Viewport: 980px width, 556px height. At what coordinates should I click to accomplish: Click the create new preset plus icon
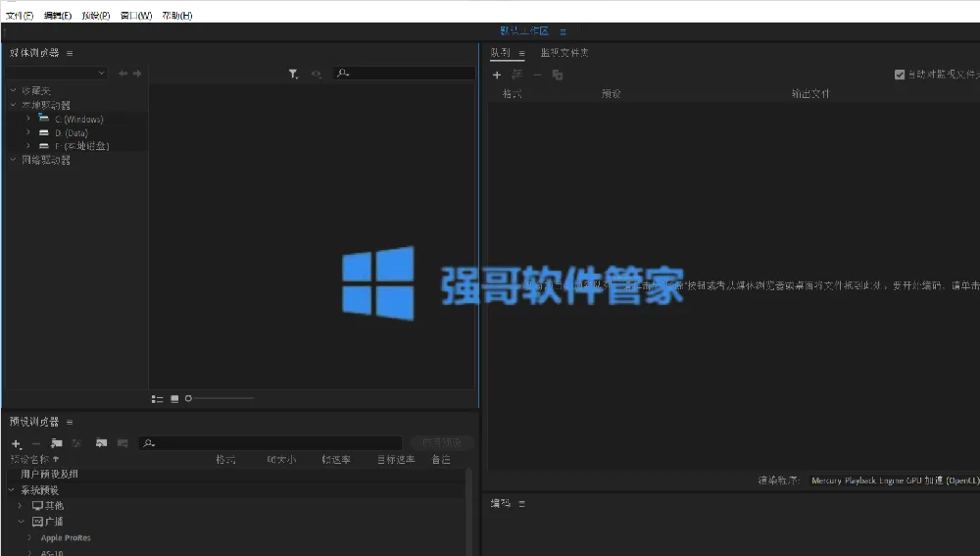click(17, 444)
